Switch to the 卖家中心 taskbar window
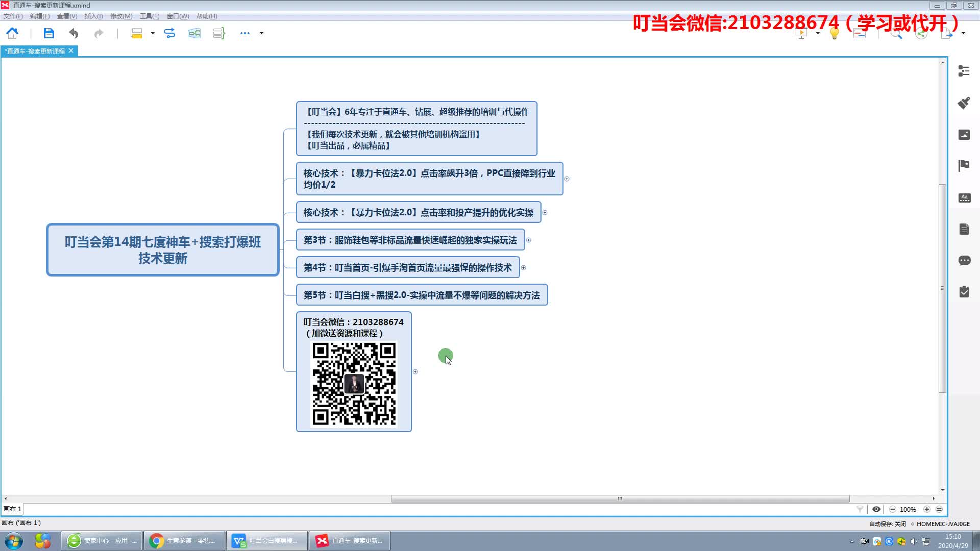The image size is (980, 551). coord(102,541)
